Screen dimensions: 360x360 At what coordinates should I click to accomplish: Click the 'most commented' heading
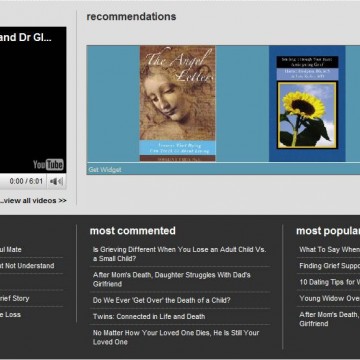(x=133, y=231)
